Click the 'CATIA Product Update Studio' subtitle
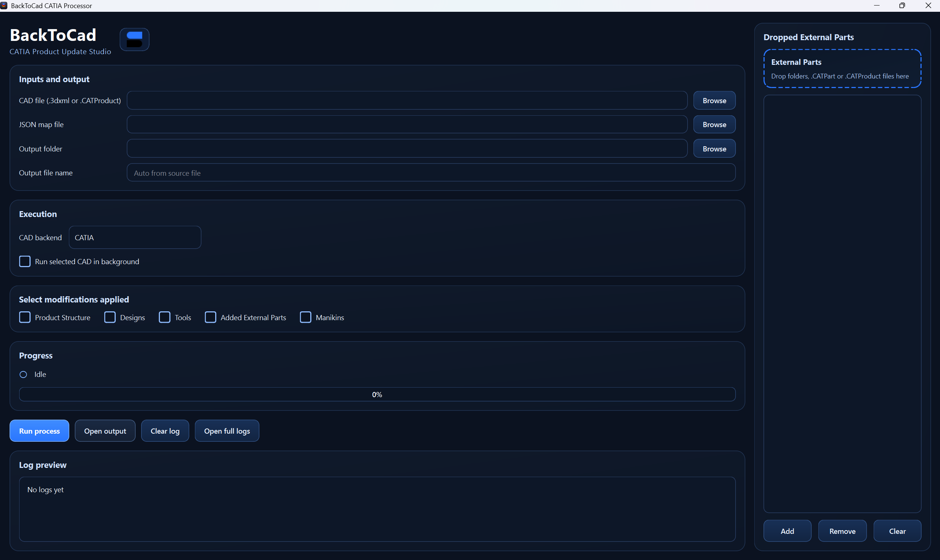The height and width of the screenshot is (560, 940). (60, 52)
